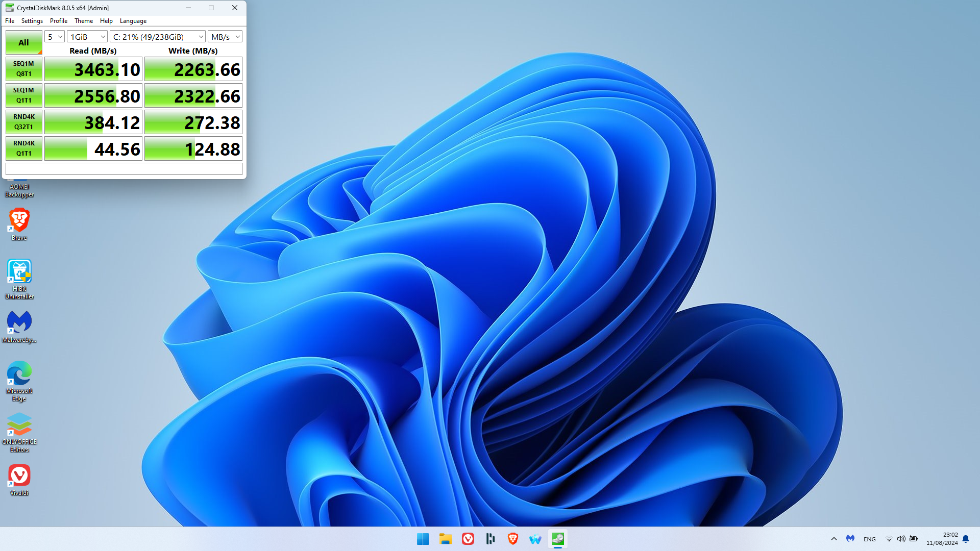Open the Profile menu
This screenshot has height=551, width=980.
tap(58, 21)
